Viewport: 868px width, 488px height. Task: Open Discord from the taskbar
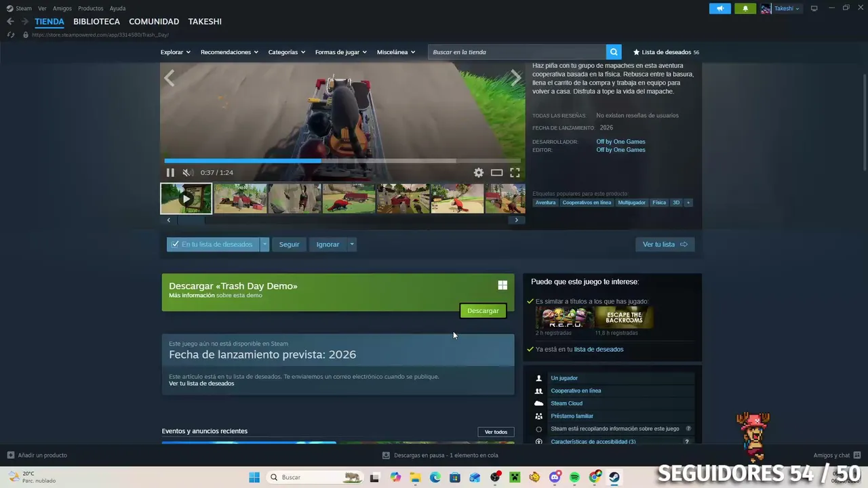(x=555, y=477)
